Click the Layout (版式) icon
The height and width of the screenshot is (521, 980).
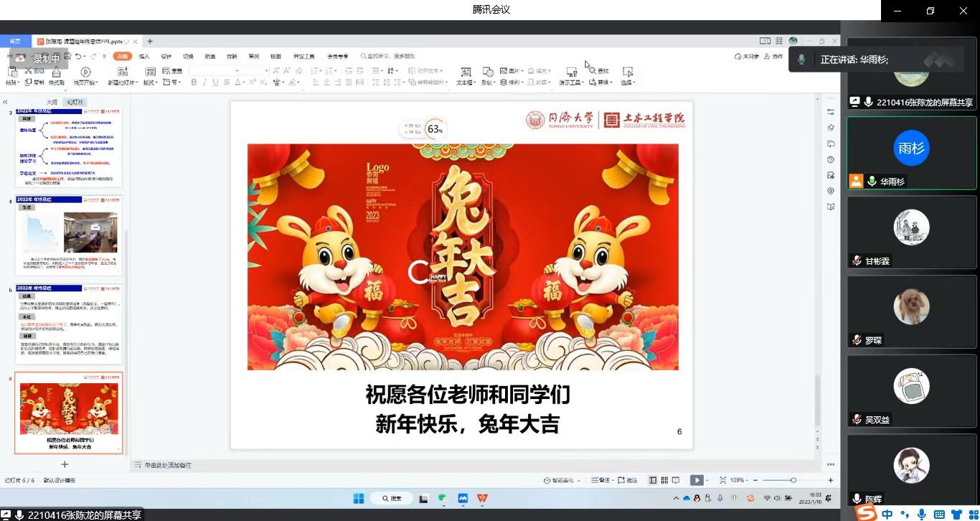click(150, 72)
